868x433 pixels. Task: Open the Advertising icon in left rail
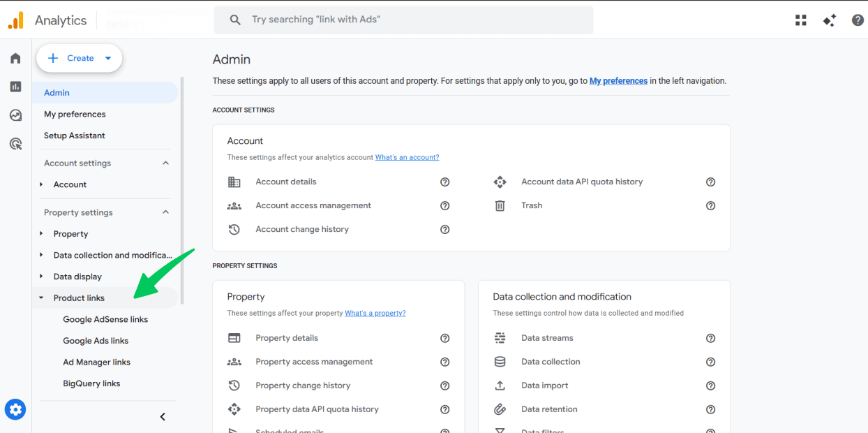pos(15,144)
